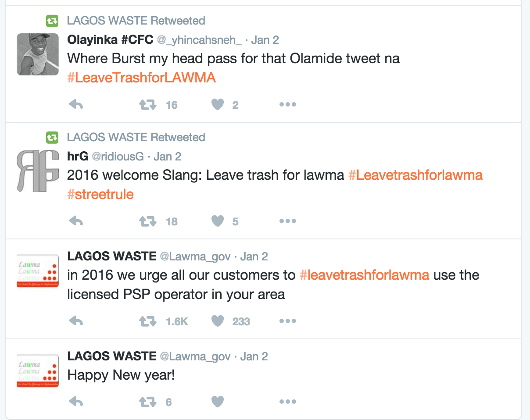Retweet Olayinka #CFC's tweet
Viewport: 530px width, 420px height.
point(148,105)
